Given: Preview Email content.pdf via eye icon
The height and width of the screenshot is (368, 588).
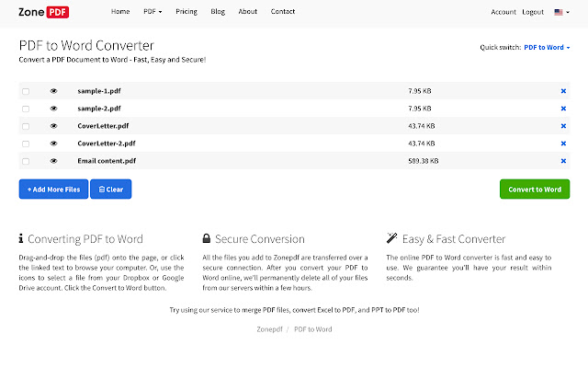Looking at the screenshot, I should (x=53, y=161).
